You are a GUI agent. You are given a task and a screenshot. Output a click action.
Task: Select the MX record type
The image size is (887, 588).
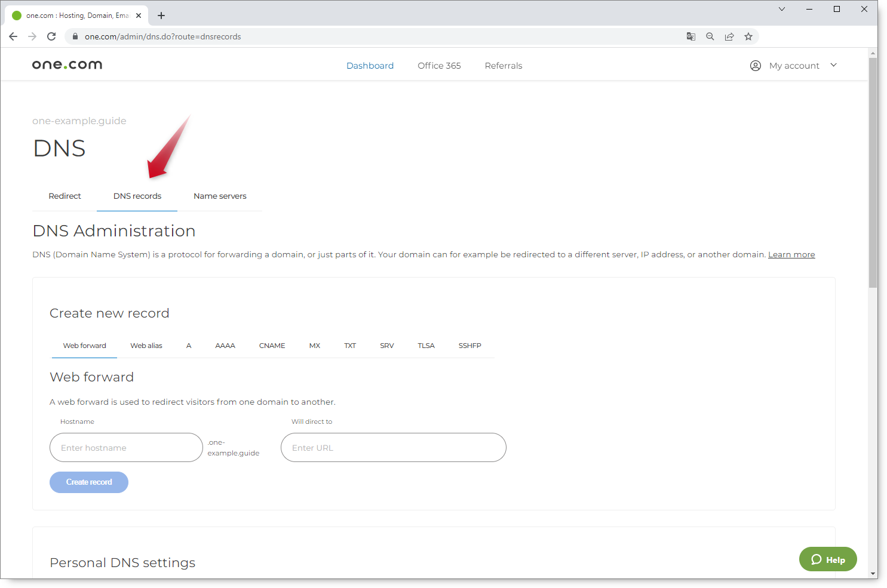pyautogui.click(x=314, y=345)
